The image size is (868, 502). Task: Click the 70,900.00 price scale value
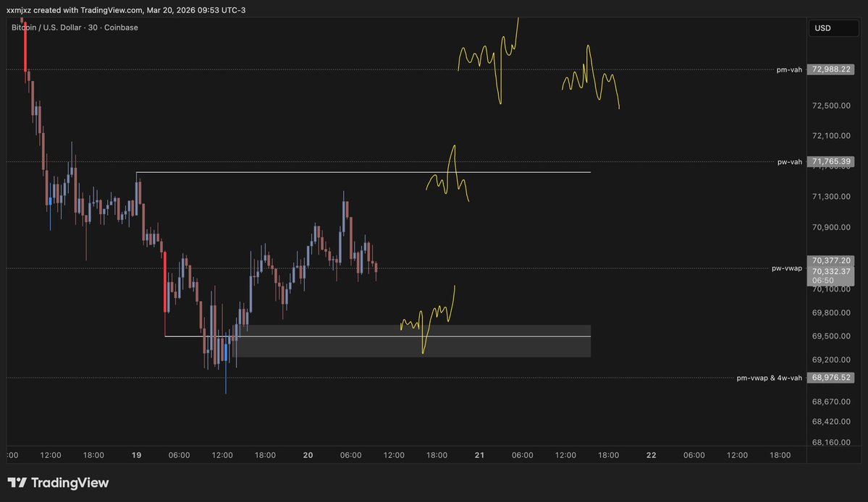pyautogui.click(x=831, y=227)
